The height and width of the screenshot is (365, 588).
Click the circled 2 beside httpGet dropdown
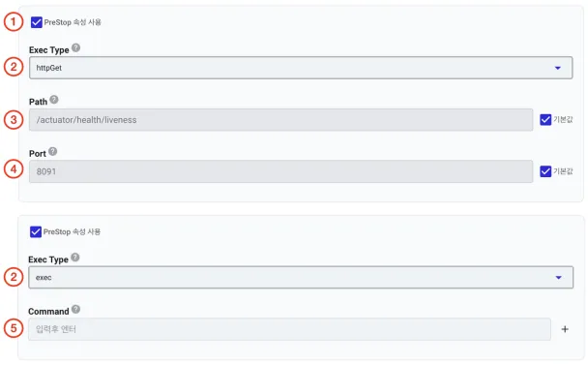pos(14,67)
